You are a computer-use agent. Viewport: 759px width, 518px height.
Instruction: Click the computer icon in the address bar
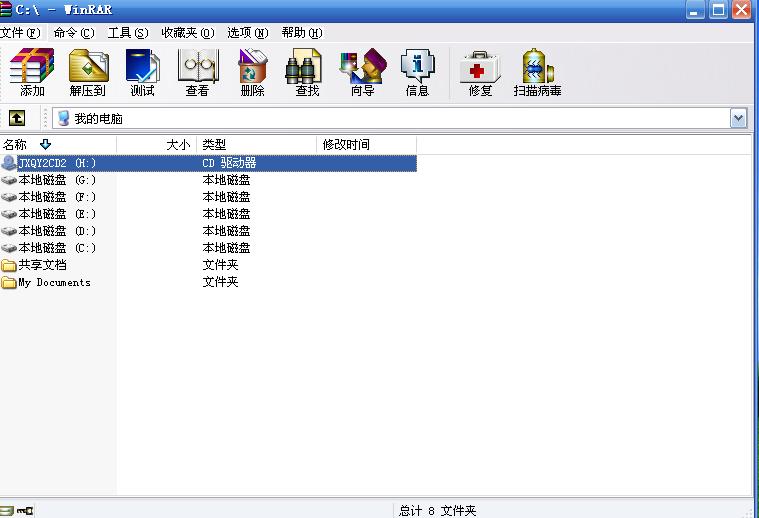point(63,118)
